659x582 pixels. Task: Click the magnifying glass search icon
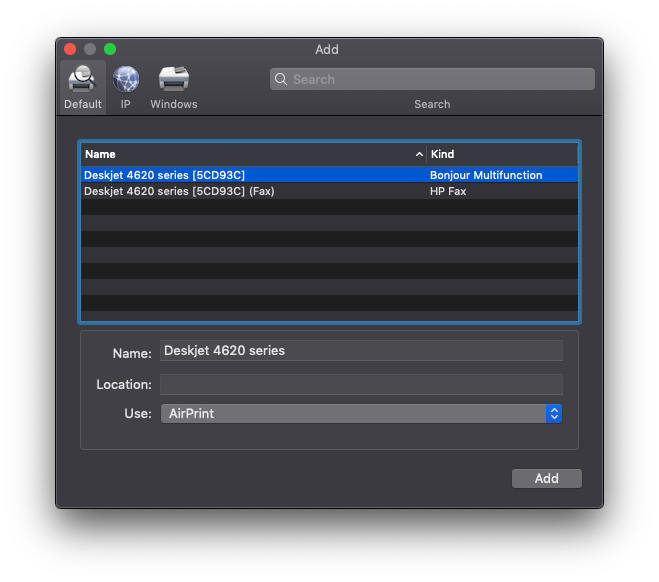click(281, 79)
